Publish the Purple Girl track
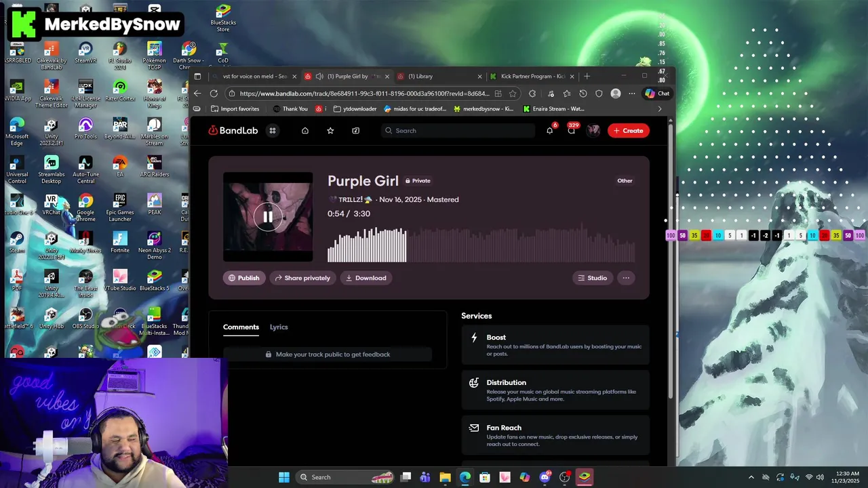The width and height of the screenshot is (868, 488). 244,278
